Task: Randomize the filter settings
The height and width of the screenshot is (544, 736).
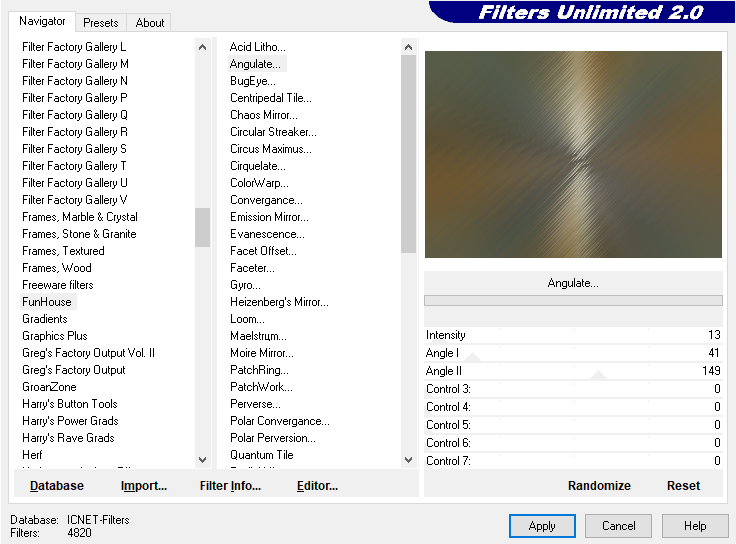Action: click(x=599, y=486)
